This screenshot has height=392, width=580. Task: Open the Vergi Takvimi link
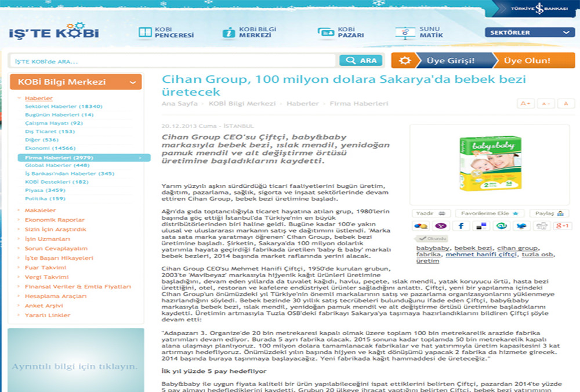pos(46,277)
